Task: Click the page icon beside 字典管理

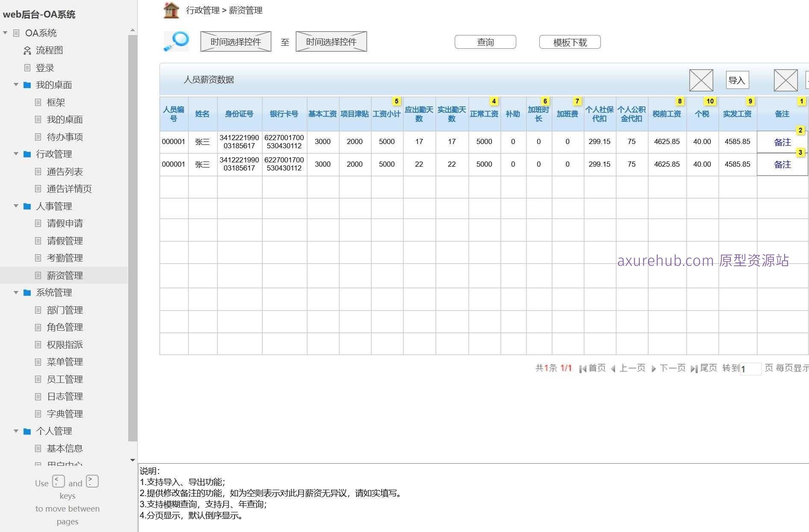Action: coord(38,414)
